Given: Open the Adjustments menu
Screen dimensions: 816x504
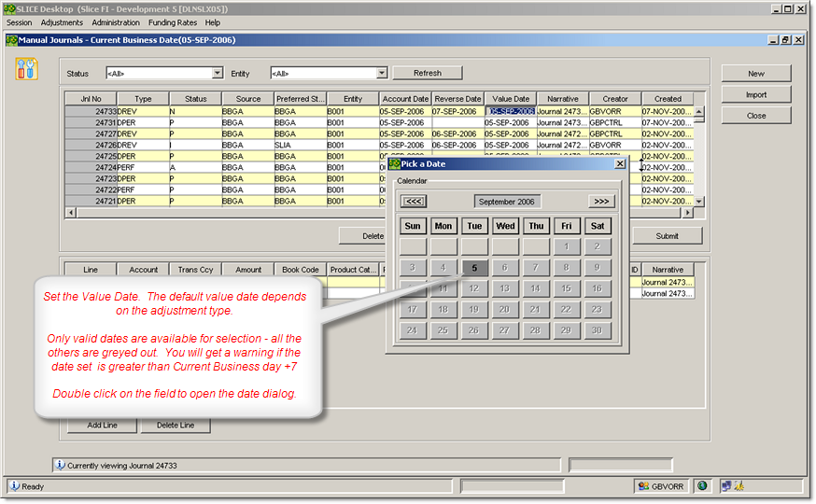Looking at the screenshot, I should click(x=62, y=22).
